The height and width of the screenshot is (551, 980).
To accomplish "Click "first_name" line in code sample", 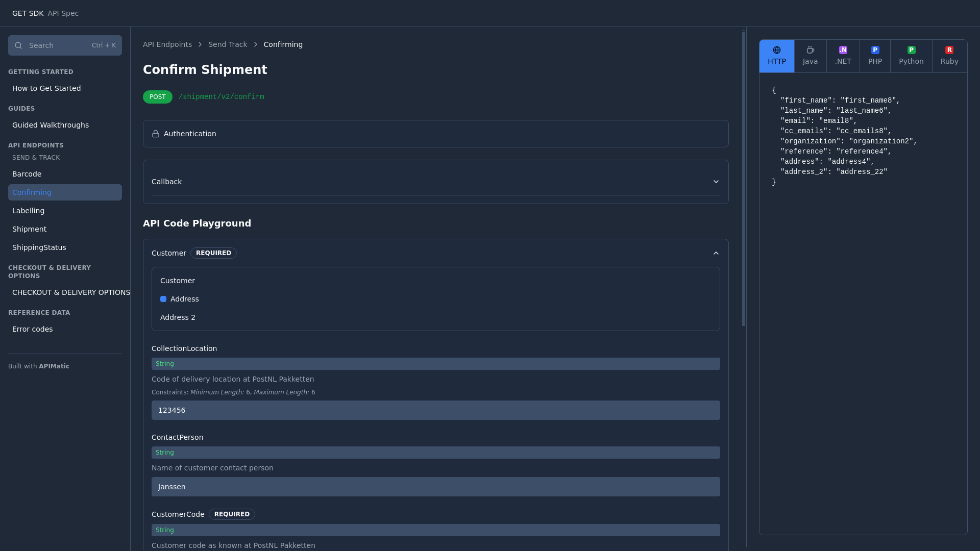I will click(x=840, y=101).
